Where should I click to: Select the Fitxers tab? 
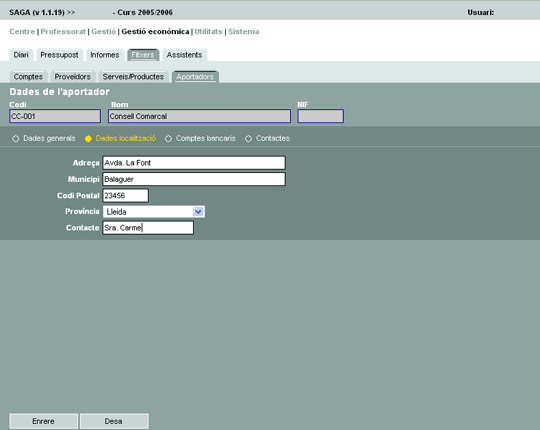click(x=143, y=55)
